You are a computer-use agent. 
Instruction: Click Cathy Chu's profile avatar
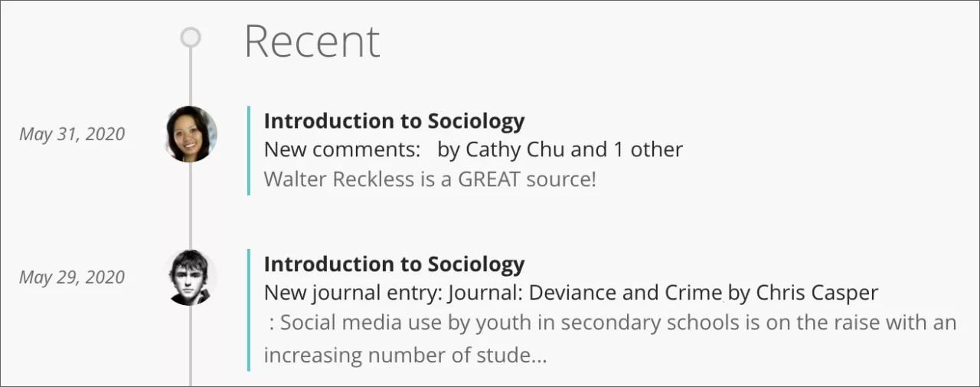191,134
